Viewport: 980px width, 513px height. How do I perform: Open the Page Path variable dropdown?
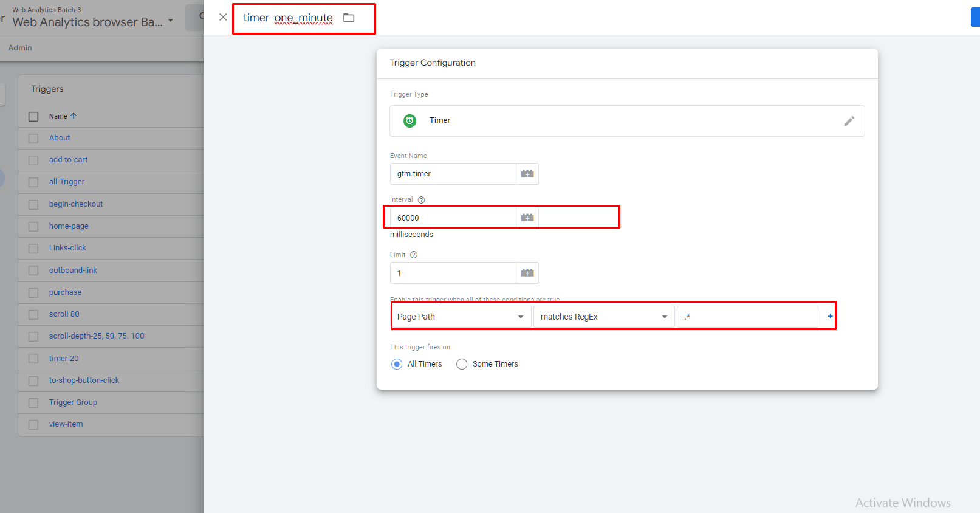[x=461, y=317]
